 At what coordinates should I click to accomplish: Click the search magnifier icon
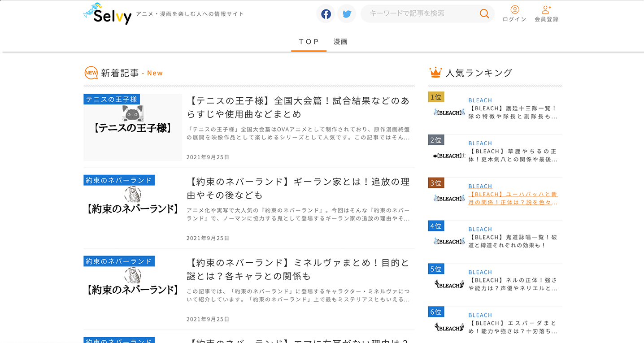[484, 13]
